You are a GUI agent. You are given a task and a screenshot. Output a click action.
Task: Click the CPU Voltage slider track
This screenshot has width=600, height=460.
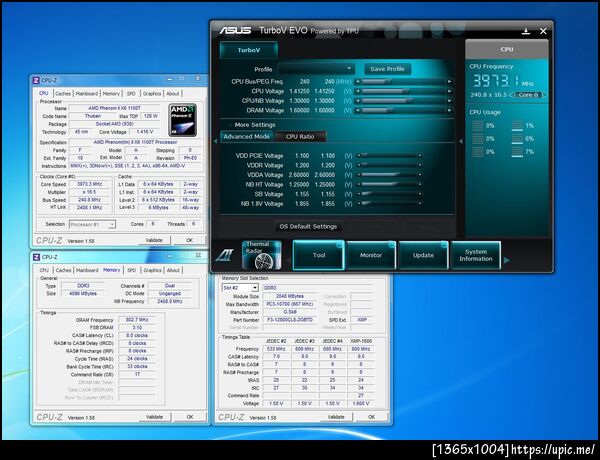[404, 91]
